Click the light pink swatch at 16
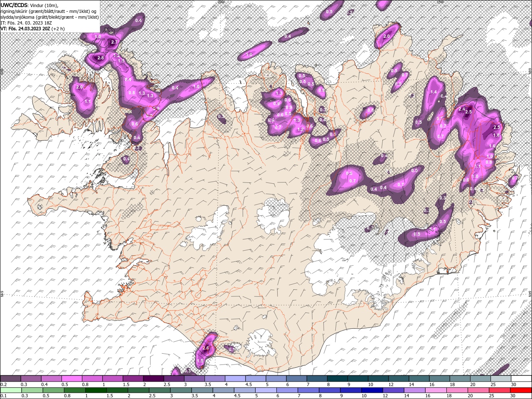 (436, 390)
